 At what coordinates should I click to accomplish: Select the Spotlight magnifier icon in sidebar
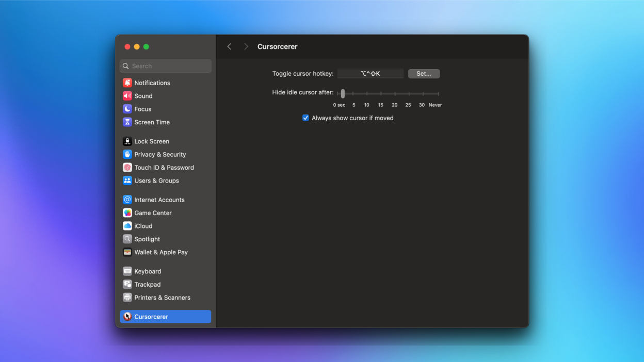tap(127, 239)
